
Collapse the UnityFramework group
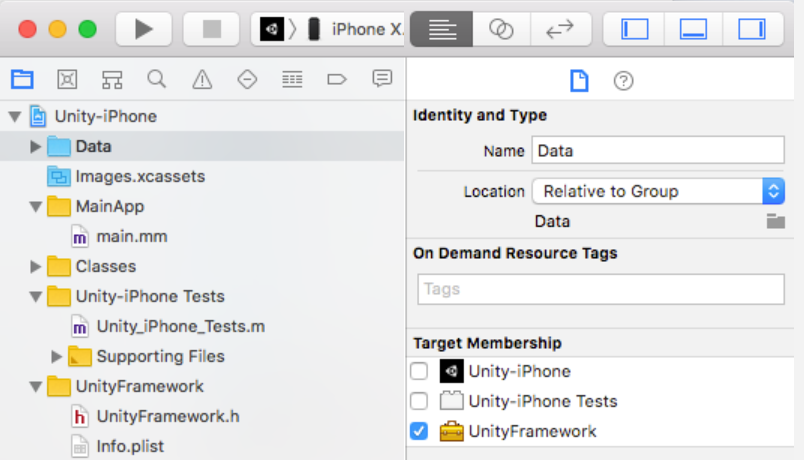(36, 387)
